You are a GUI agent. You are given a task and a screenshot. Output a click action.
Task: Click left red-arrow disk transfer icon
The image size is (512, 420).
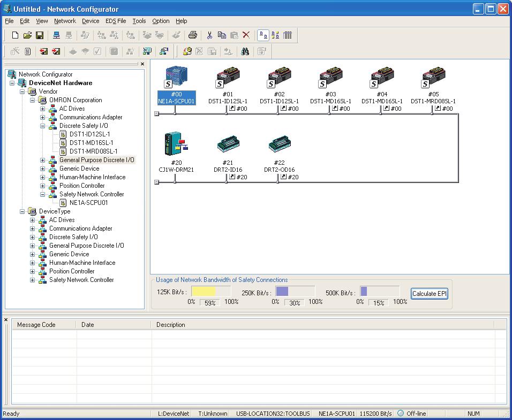43,51
